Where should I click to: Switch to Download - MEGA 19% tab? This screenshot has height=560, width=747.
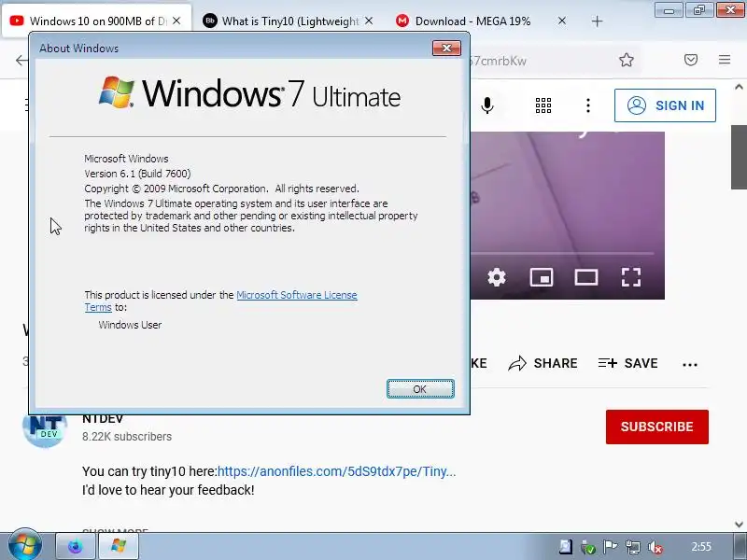[x=472, y=21]
